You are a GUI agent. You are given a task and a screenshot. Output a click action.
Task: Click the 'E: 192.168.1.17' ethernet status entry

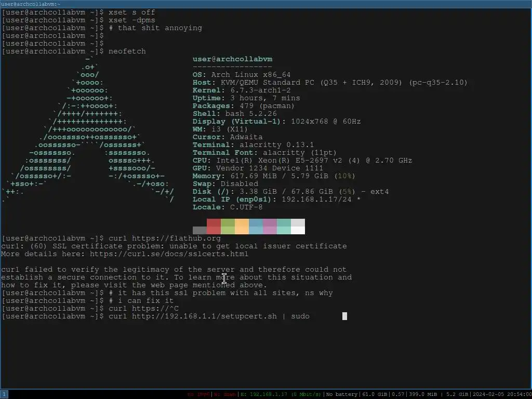click(281, 394)
